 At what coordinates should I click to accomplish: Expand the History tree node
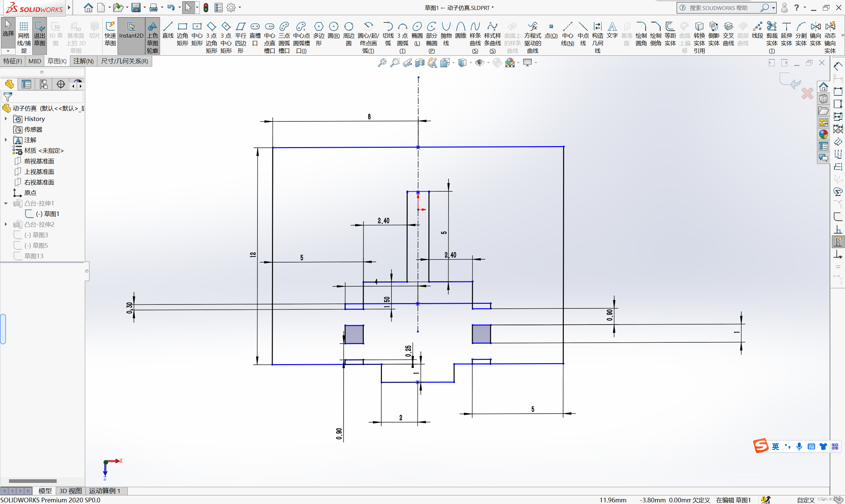click(x=6, y=119)
